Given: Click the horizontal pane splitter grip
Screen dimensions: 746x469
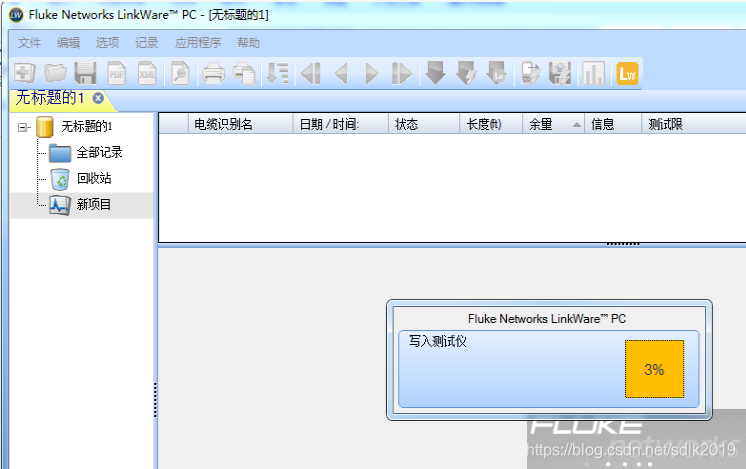Looking at the screenshot, I should coord(623,244).
